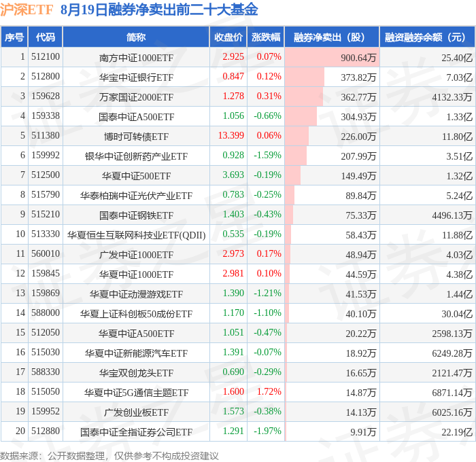Select fund name 国泰中证钢铁ETF

136,215
